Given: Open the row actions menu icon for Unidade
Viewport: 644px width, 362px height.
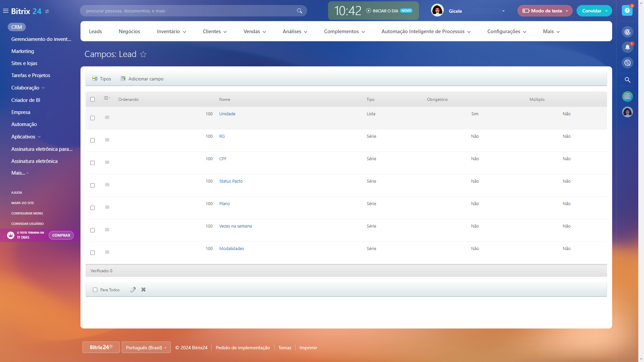Looking at the screenshot, I should 107,117.
